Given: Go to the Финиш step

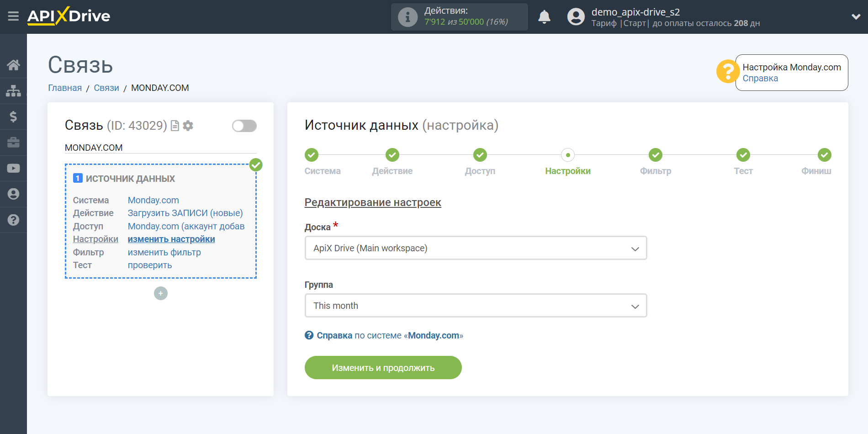Looking at the screenshot, I should (824, 155).
